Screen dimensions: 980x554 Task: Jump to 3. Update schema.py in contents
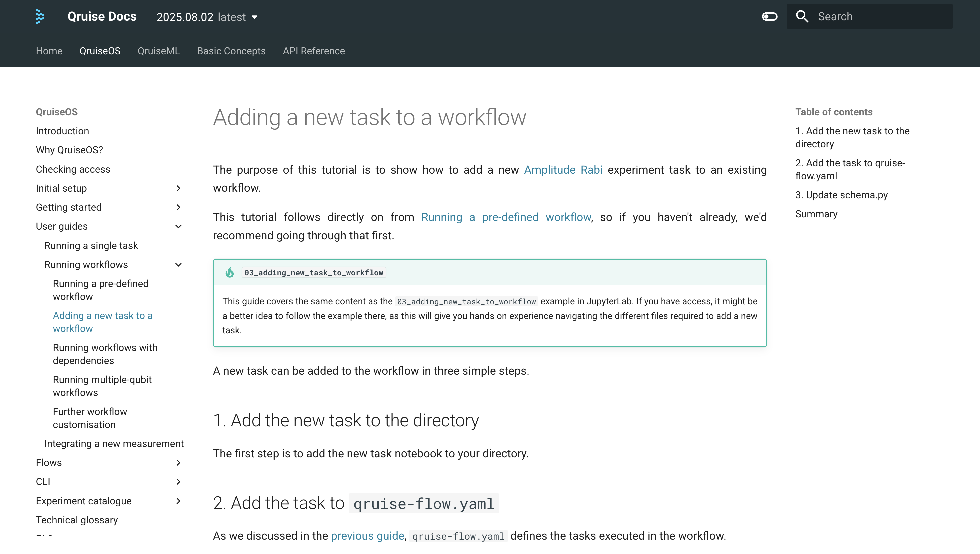tap(841, 195)
